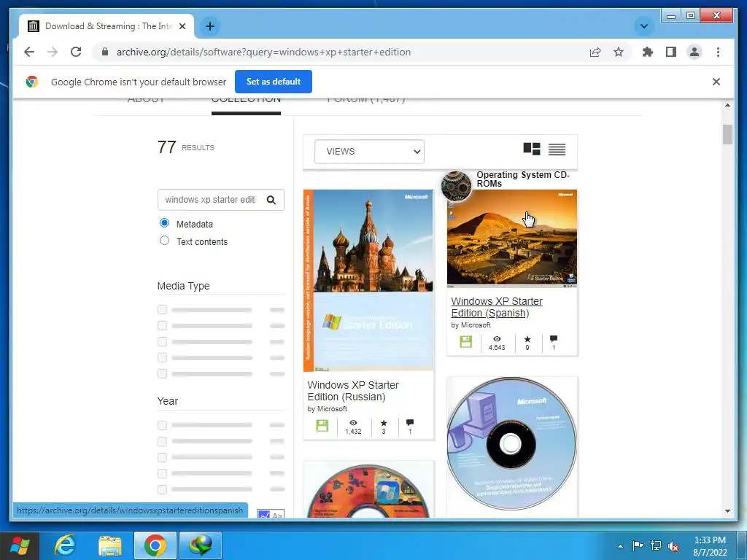The height and width of the screenshot is (560, 747).
Task: Open a new tab with plus button
Action: pyautogui.click(x=210, y=26)
